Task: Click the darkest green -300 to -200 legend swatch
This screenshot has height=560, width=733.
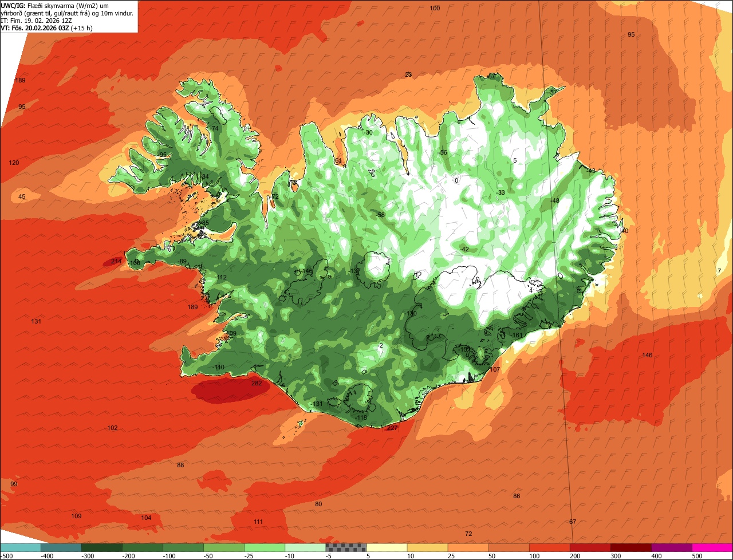Action: point(102,547)
